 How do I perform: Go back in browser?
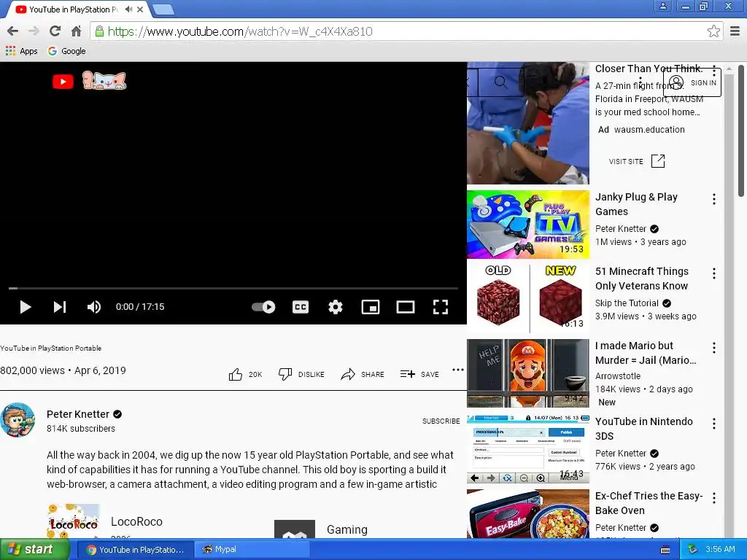pyautogui.click(x=13, y=31)
